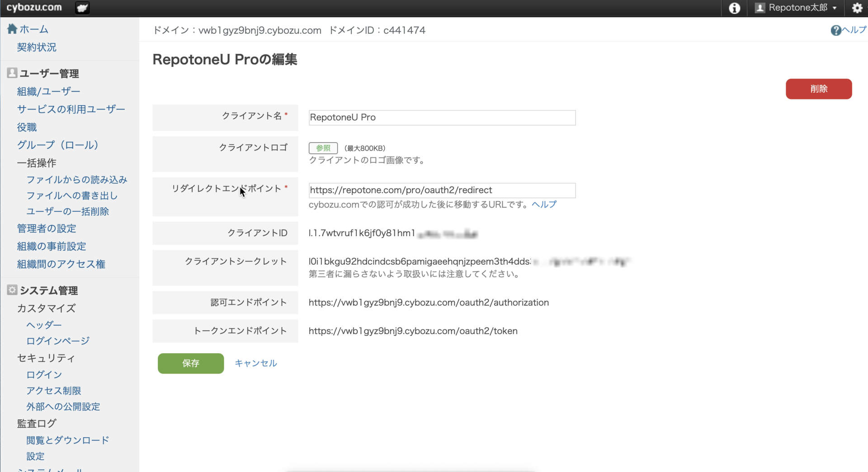Open 閲覧とダウンロード under 監査ログ
The height and width of the screenshot is (472, 868).
67,439
